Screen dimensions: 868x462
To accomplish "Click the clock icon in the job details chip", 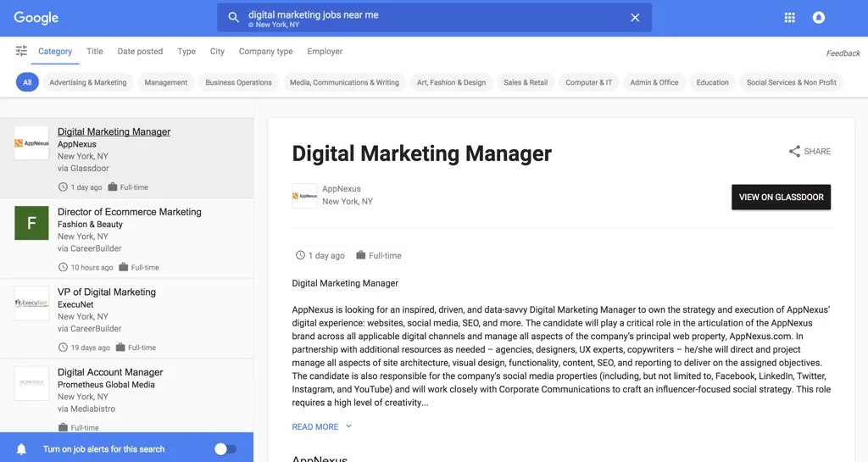I will coord(300,255).
